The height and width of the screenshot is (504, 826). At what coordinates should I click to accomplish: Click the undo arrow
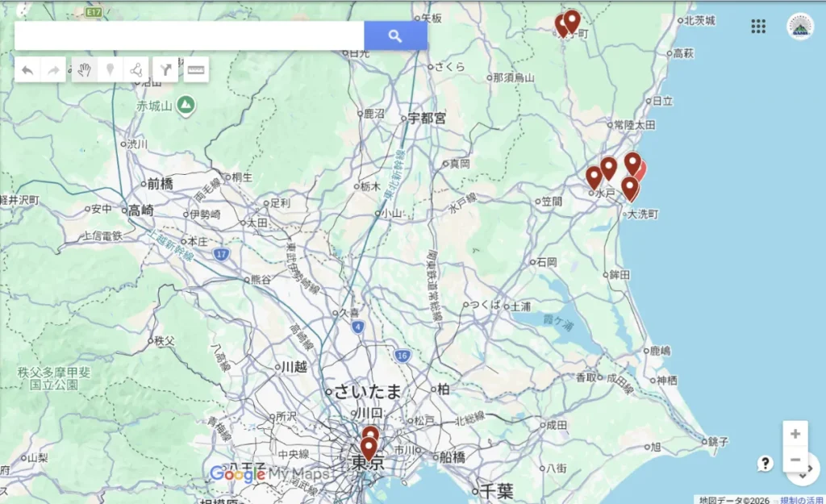[26, 69]
